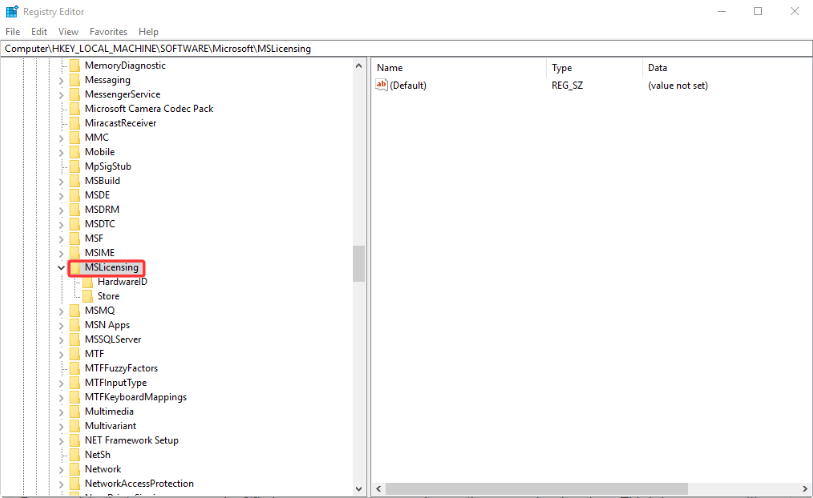Open the Edit menu
Image resolution: width=813 pixels, height=498 pixels.
point(39,32)
